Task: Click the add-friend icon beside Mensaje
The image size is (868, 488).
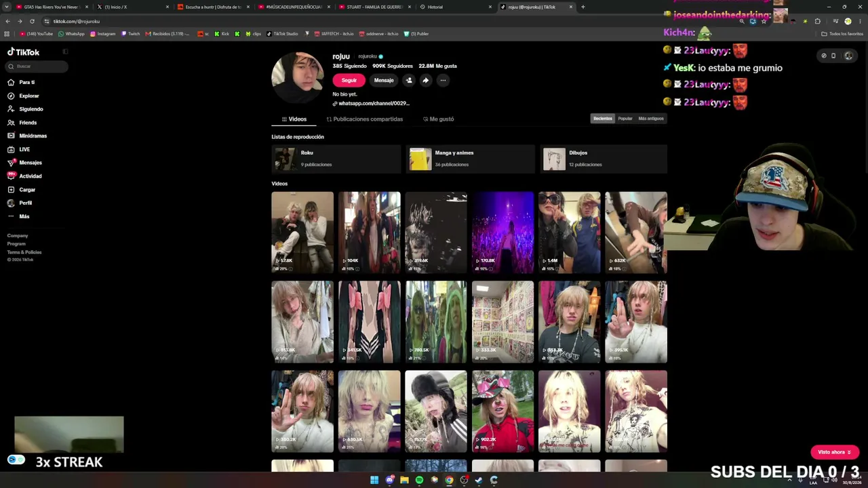Action: pos(409,80)
